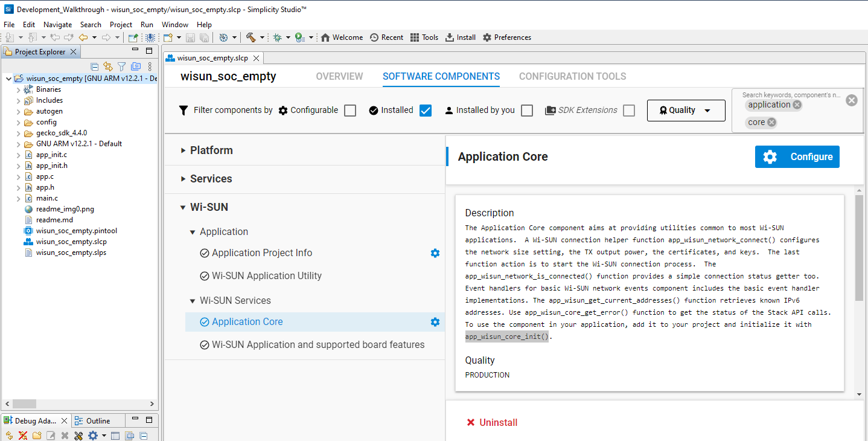868x441 pixels.
Task: Click Project Explorer horizontal scrollbar
Action: coord(24,404)
